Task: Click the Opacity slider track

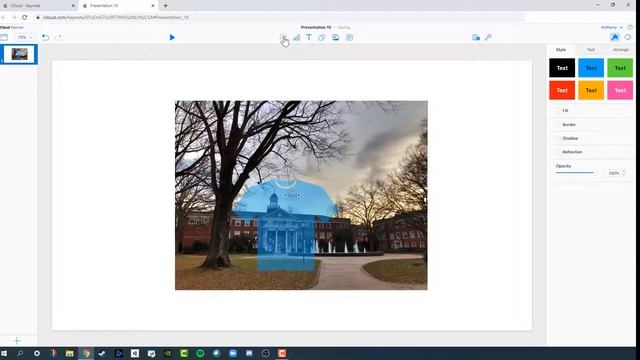Action: coord(575,173)
